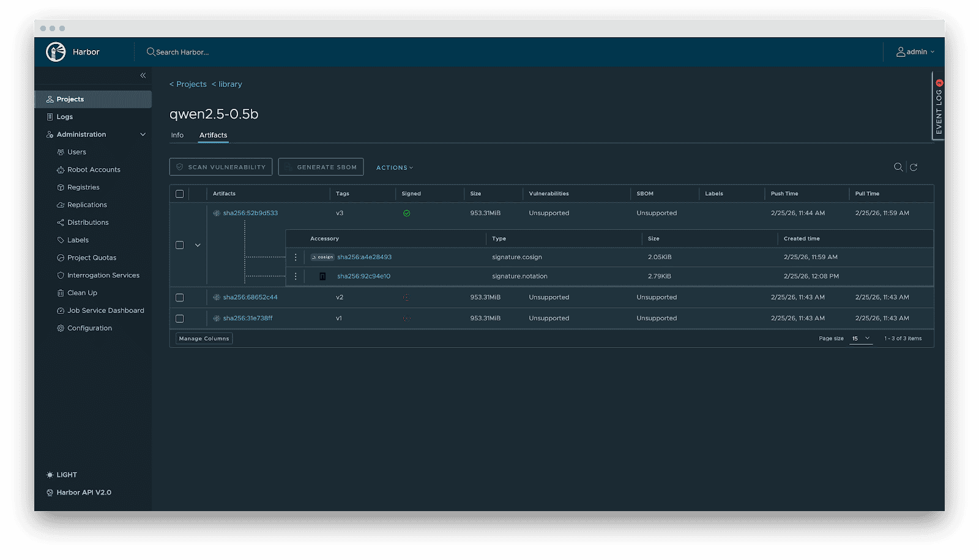The image size is (979, 560).
Task: Click the Harbor logo in the top bar
Action: 55,51
